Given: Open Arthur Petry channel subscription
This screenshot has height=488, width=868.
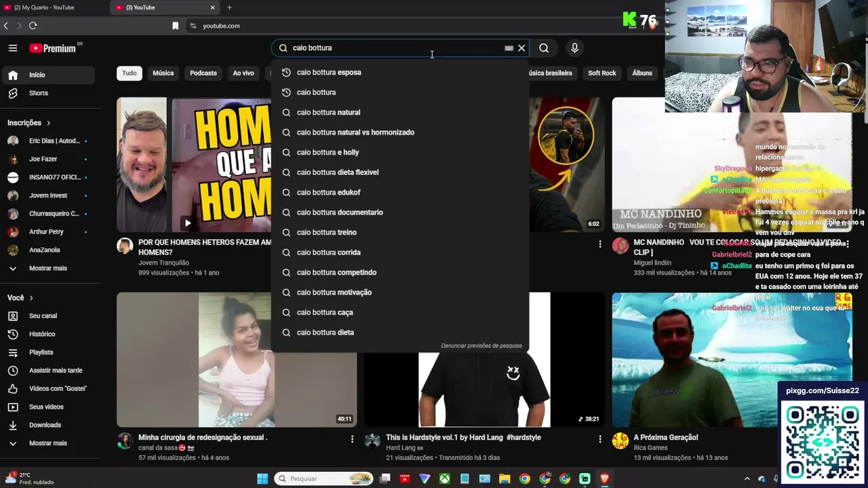Looking at the screenshot, I should pyautogui.click(x=49, y=232).
